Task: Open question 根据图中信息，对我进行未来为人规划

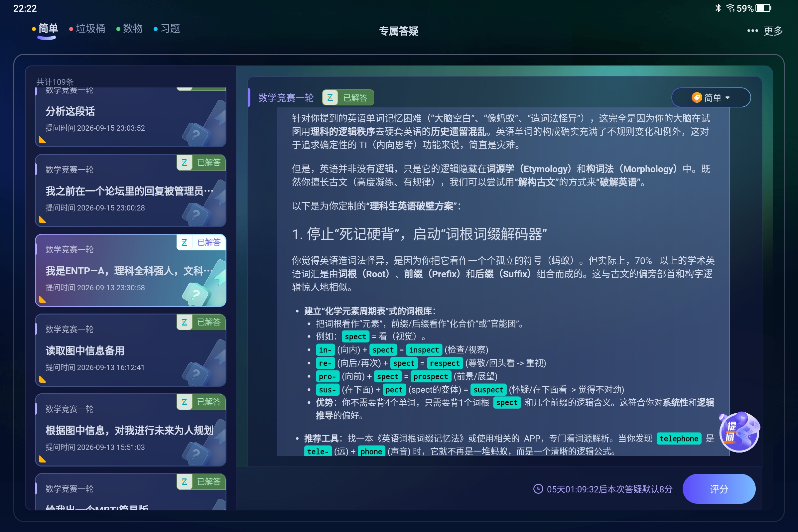Action: (x=131, y=430)
